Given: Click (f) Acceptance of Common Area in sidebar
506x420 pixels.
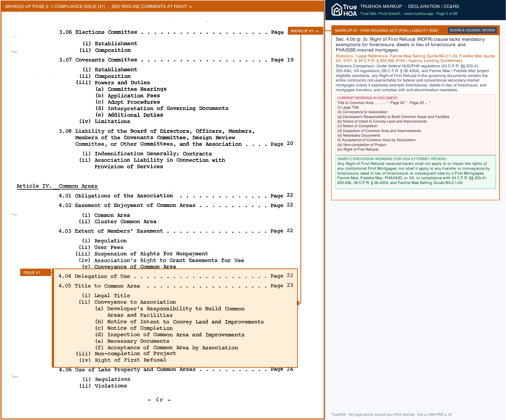Looking at the screenshot, I should coord(376,140).
